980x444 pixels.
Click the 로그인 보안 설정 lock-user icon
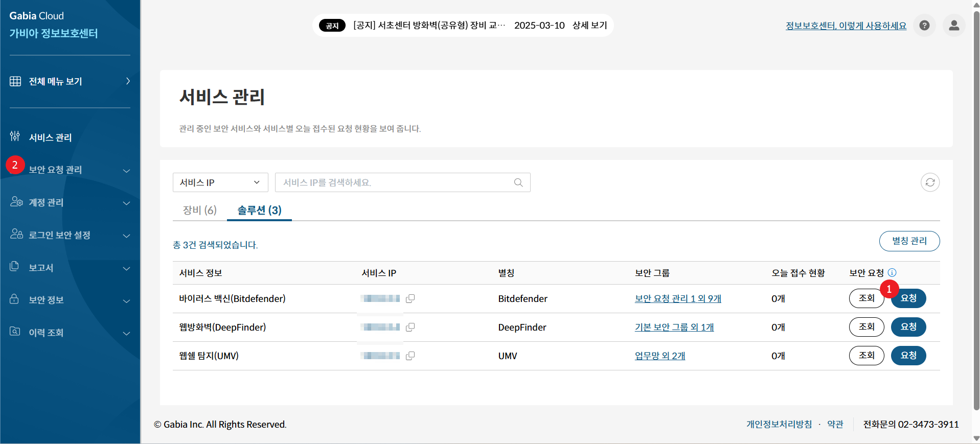pos(16,234)
